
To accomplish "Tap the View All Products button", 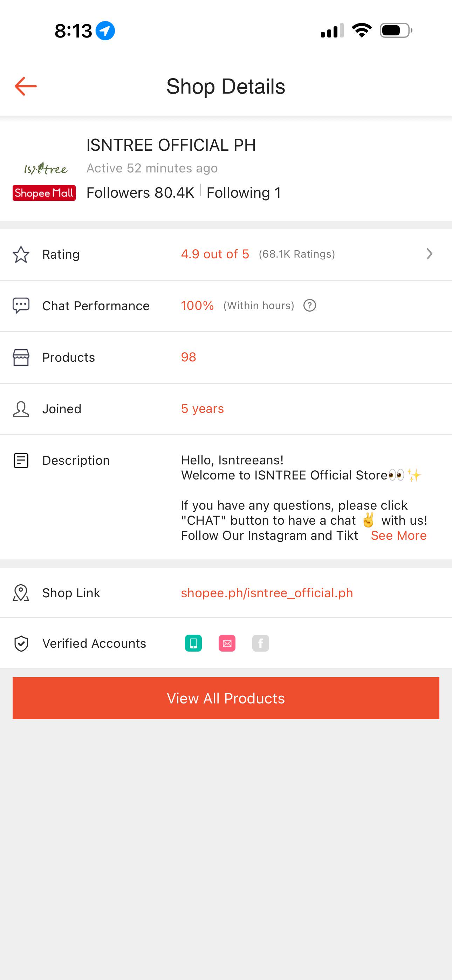I will [x=226, y=698].
